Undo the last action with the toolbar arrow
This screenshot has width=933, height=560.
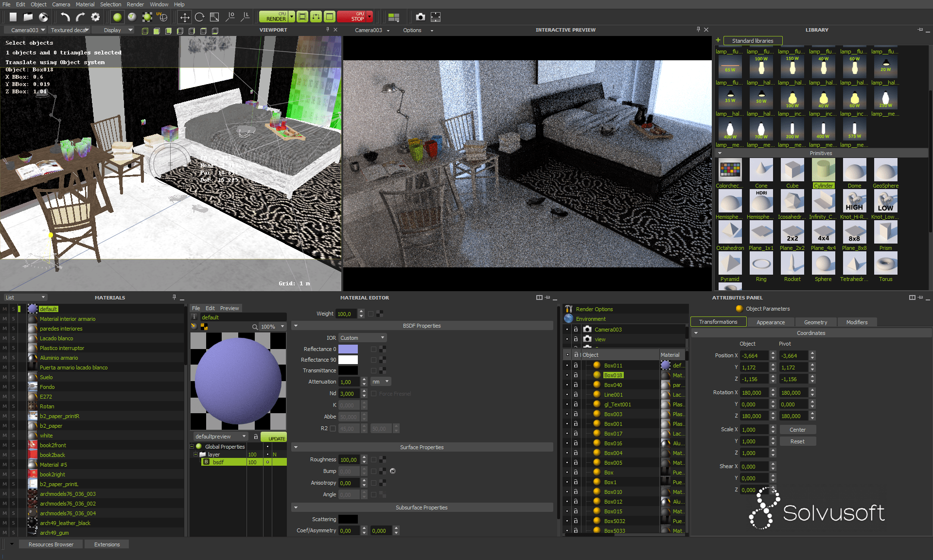(65, 17)
